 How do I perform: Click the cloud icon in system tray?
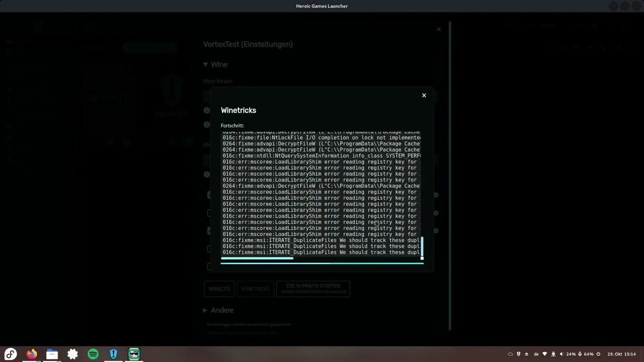pos(510,354)
